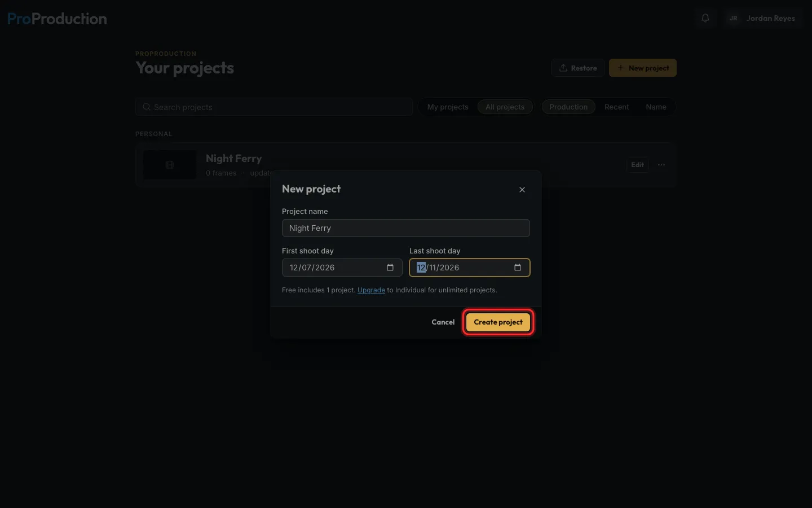Viewport: 812px width, 508px height.
Task: Click the Jordan Reyes user avatar
Action: click(733, 18)
